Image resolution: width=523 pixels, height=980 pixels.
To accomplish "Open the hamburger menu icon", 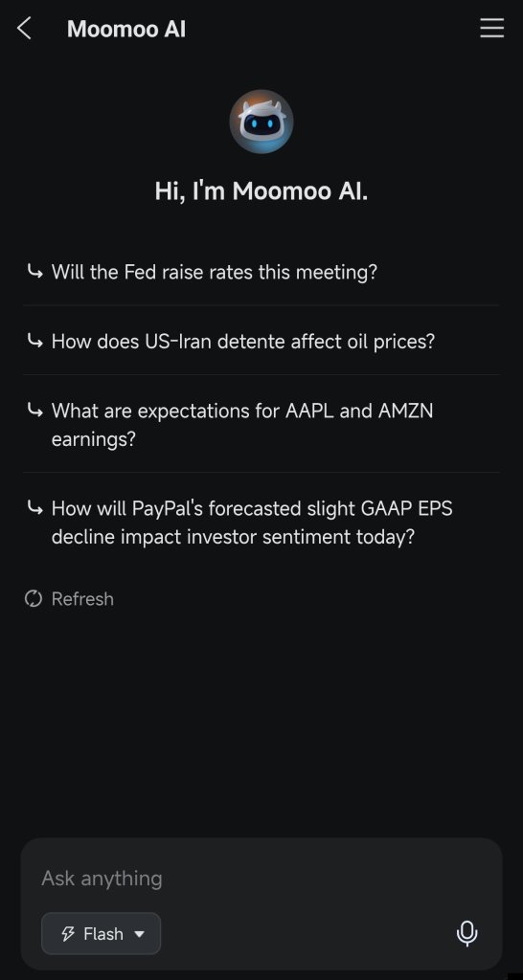I will [491, 28].
